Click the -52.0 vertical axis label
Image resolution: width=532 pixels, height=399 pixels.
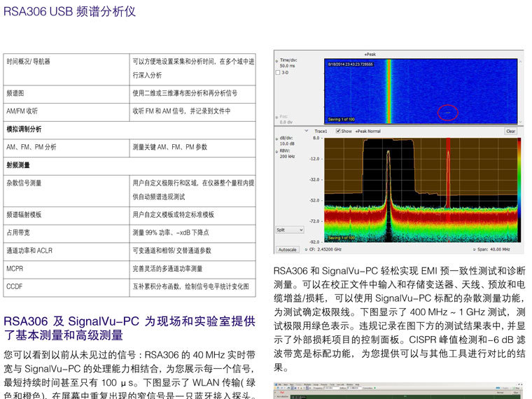(314, 200)
